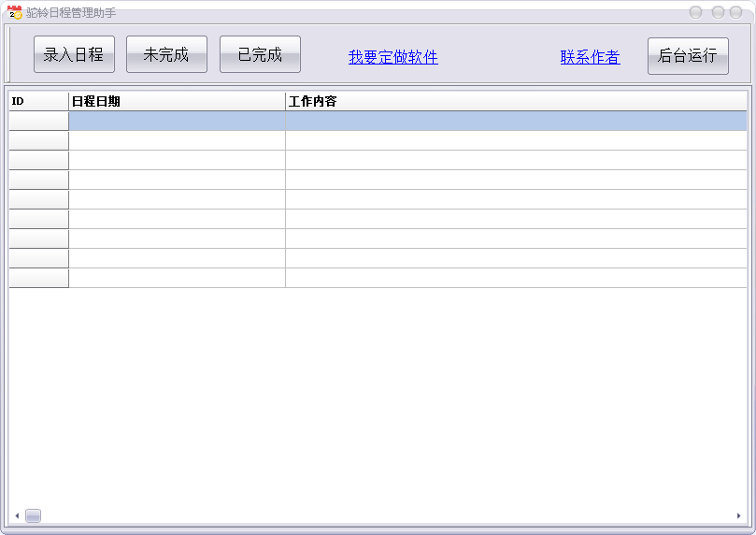756x535 pixels.
Task: Show 已完成 schedule items
Action: pyautogui.click(x=260, y=54)
